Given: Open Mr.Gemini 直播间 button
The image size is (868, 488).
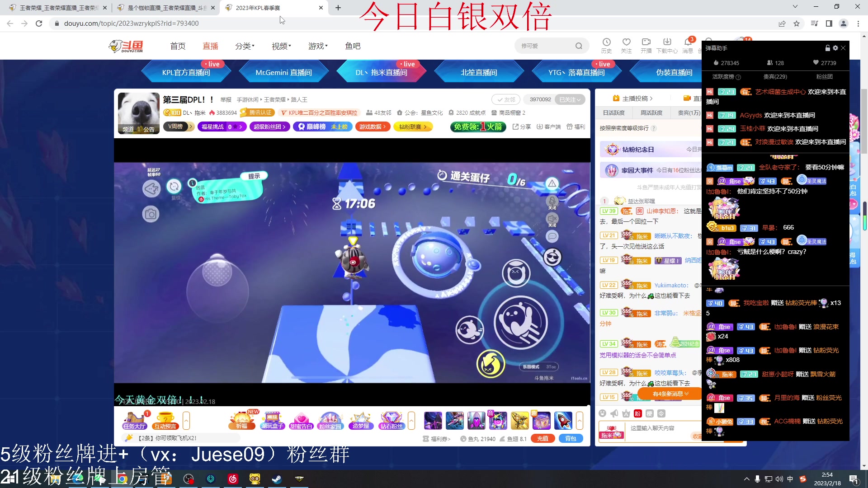Looking at the screenshot, I should point(284,72).
